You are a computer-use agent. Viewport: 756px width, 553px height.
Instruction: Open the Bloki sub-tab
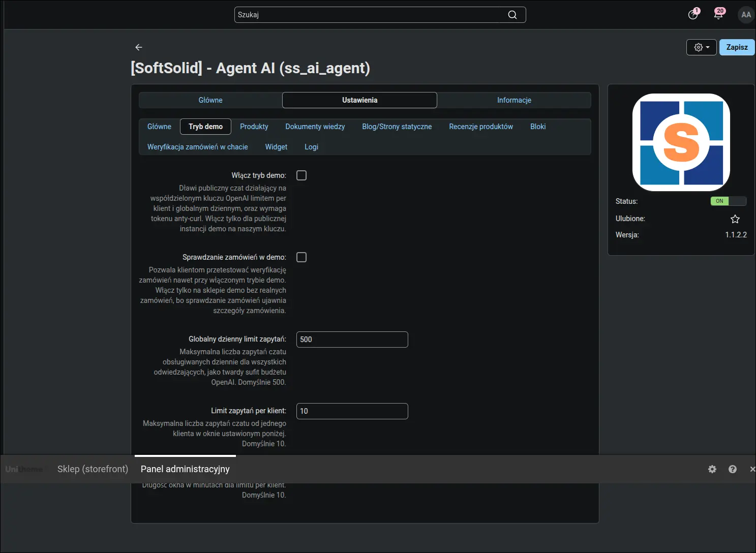[x=538, y=127]
